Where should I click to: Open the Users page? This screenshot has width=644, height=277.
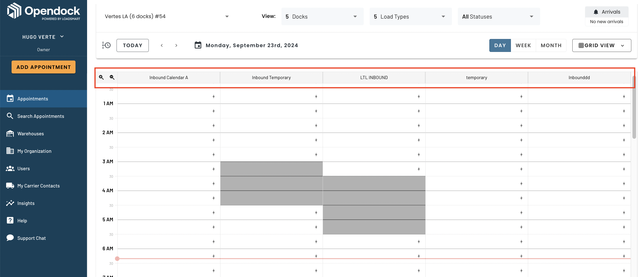(x=44, y=168)
